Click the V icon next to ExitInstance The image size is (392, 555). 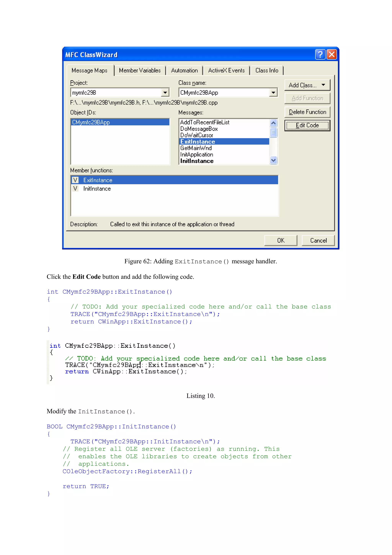pyautogui.click(x=75, y=180)
